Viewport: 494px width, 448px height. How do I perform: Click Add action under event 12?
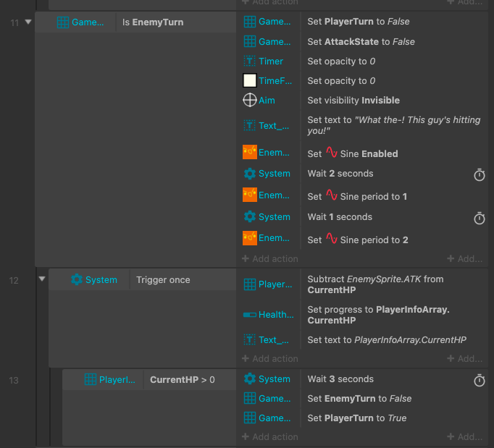tap(270, 358)
